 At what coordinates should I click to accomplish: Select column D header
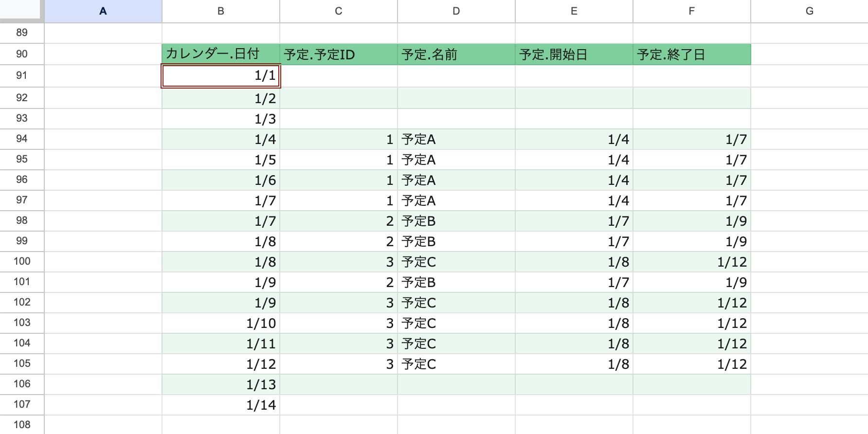(x=456, y=11)
